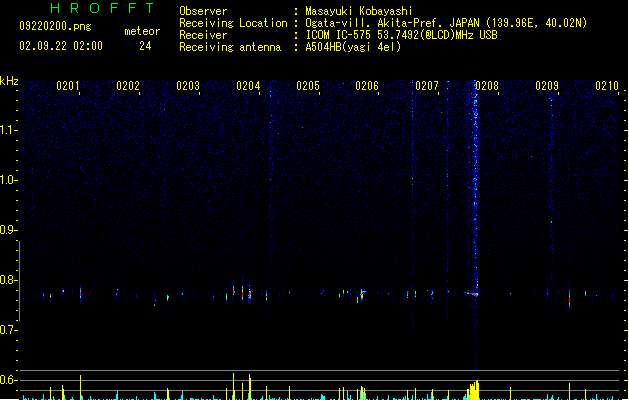Click the Observer name Masayuki Kobayashi
The width and height of the screenshot is (629, 400).
[x=359, y=11]
